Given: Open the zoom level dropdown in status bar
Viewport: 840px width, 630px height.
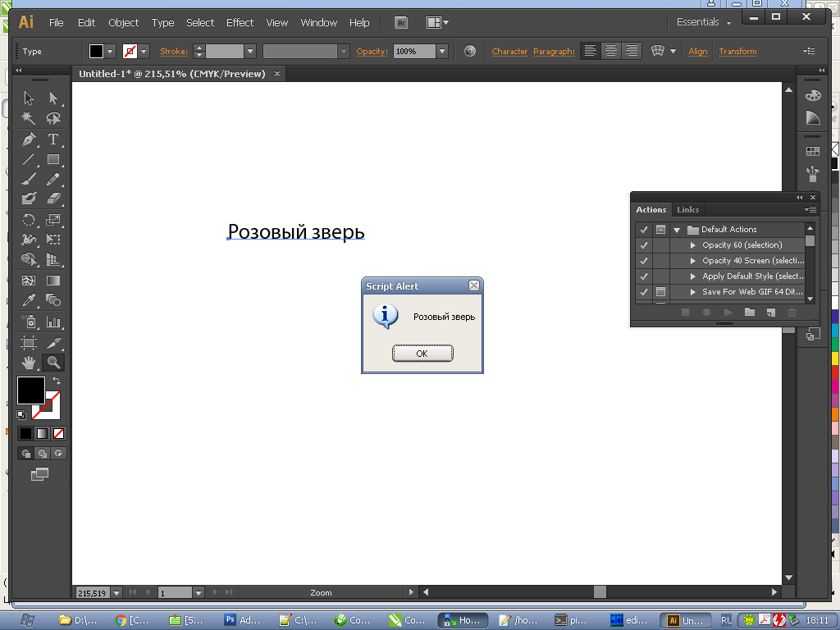Looking at the screenshot, I should tap(116, 593).
